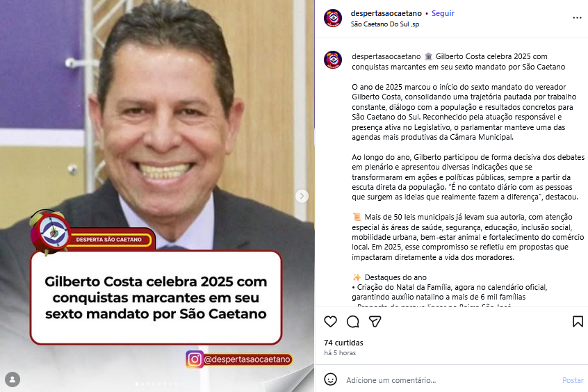The image size is (588, 392).
Task: Select the second carousel indicator dot
Action: click(x=142, y=384)
